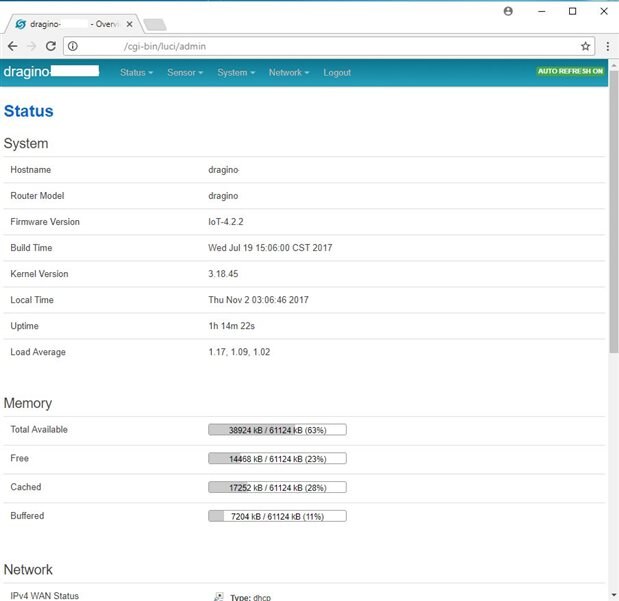Open the Chrome user profile icon
619x601 pixels.
[x=508, y=11]
